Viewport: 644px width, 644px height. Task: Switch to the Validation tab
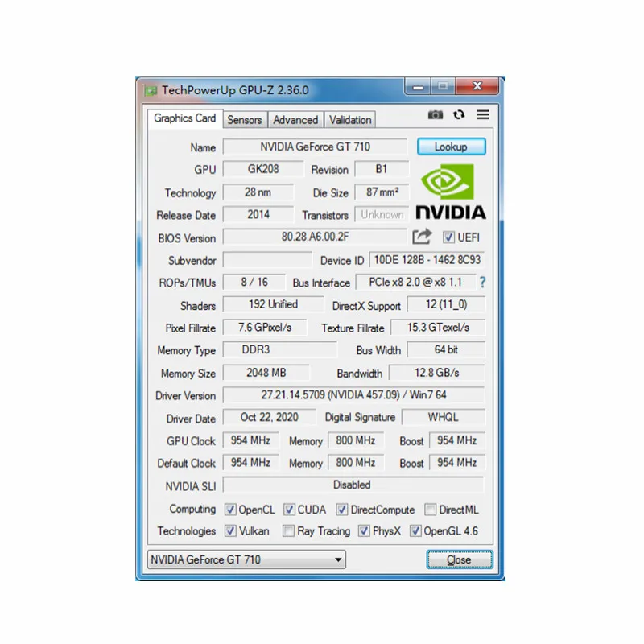tap(350, 120)
